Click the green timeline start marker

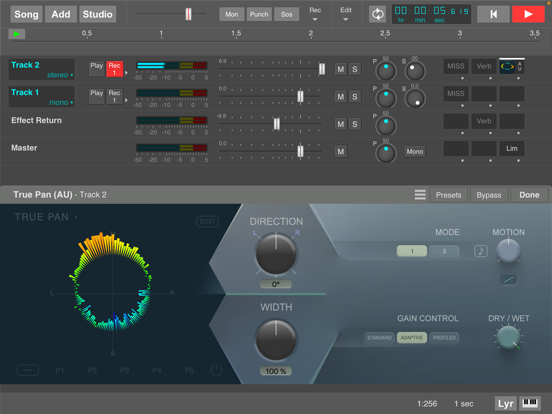pos(17,34)
